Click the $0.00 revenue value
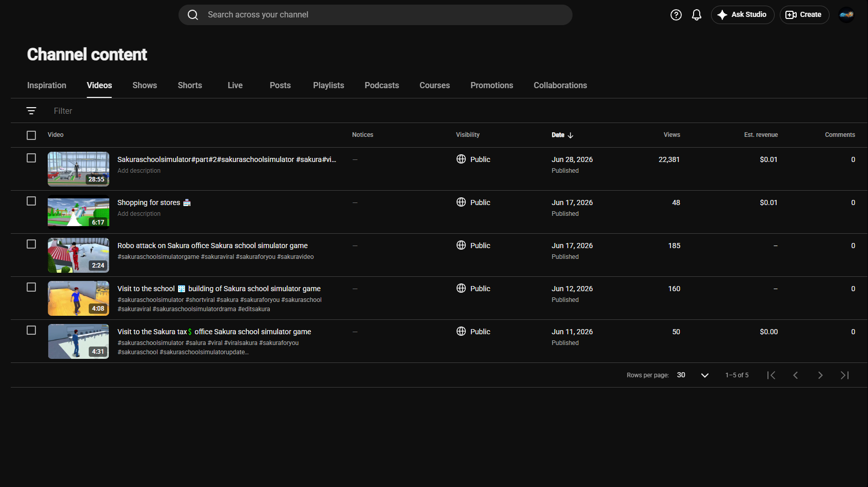Image resolution: width=868 pixels, height=487 pixels. tap(768, 332)
